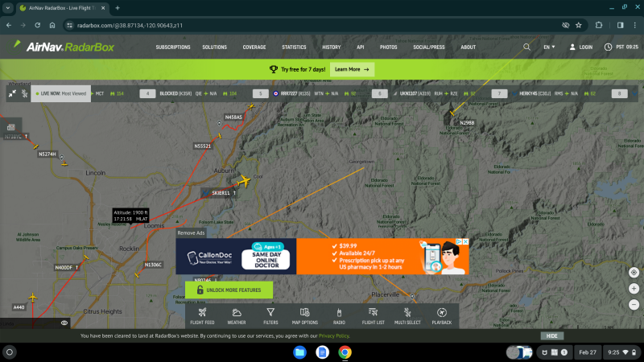Open the Photos menu item
The width and height of the screenshot is (644, 362).
click(389, 47)
